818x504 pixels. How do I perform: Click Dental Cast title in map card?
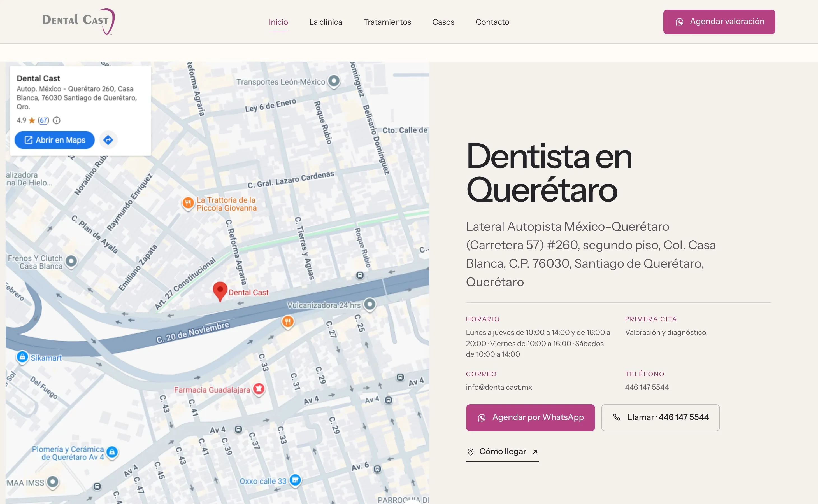pos(38,78)
